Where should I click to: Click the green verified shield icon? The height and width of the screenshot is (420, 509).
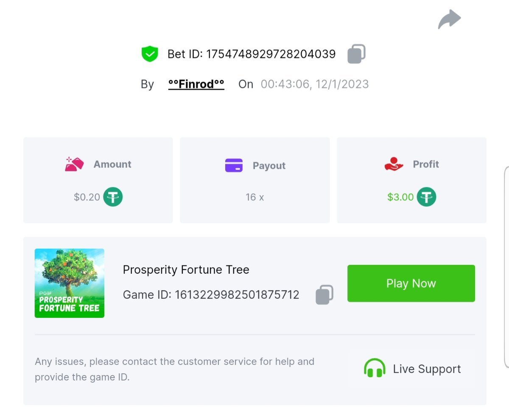coord(150,54)
